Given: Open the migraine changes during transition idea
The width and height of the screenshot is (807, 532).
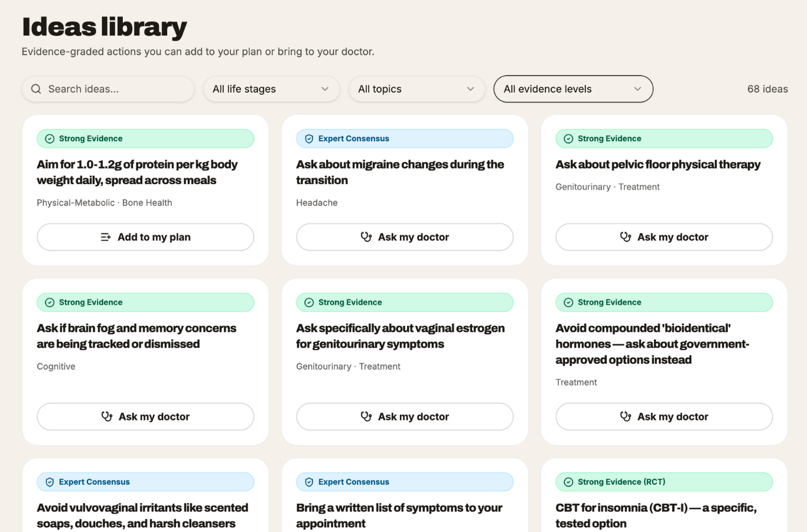Looking at the screenshot, I should pyautogui.click(x=400, y=172).
